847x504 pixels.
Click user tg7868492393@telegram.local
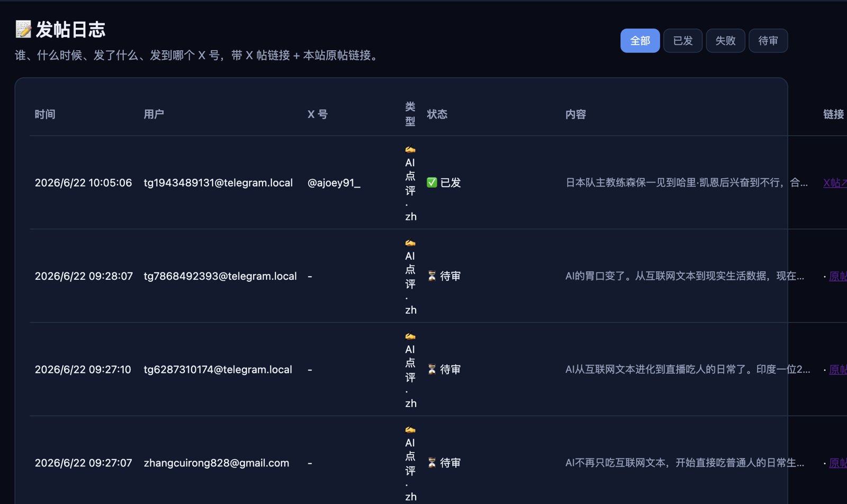click(220, 276)
